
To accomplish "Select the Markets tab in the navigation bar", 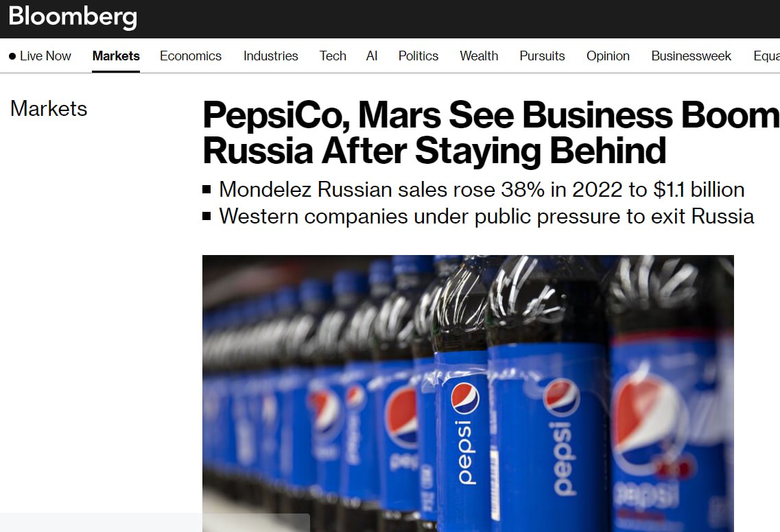I will pos(116,56).
